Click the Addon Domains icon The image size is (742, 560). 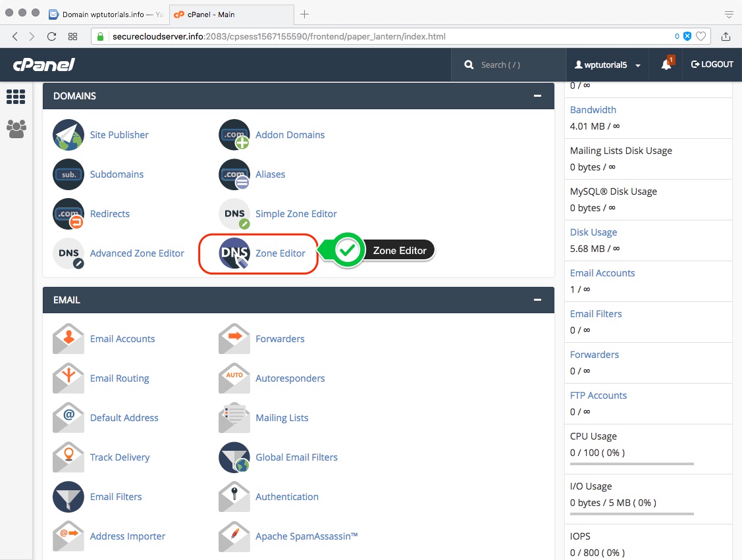point(234,135)
